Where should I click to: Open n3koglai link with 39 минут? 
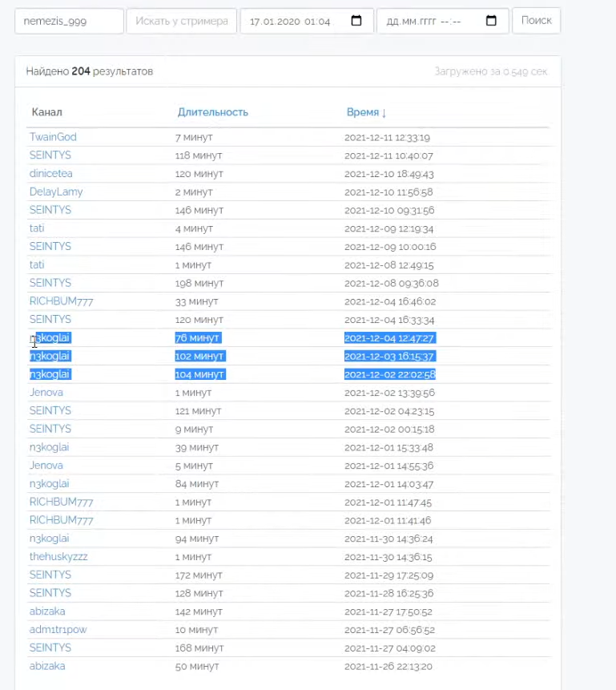50,447
